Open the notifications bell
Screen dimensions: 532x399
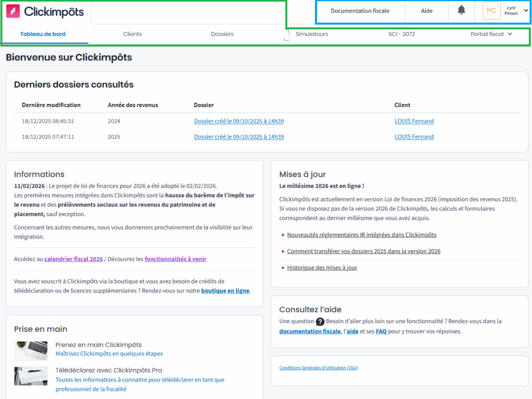(x=461, y=10)
